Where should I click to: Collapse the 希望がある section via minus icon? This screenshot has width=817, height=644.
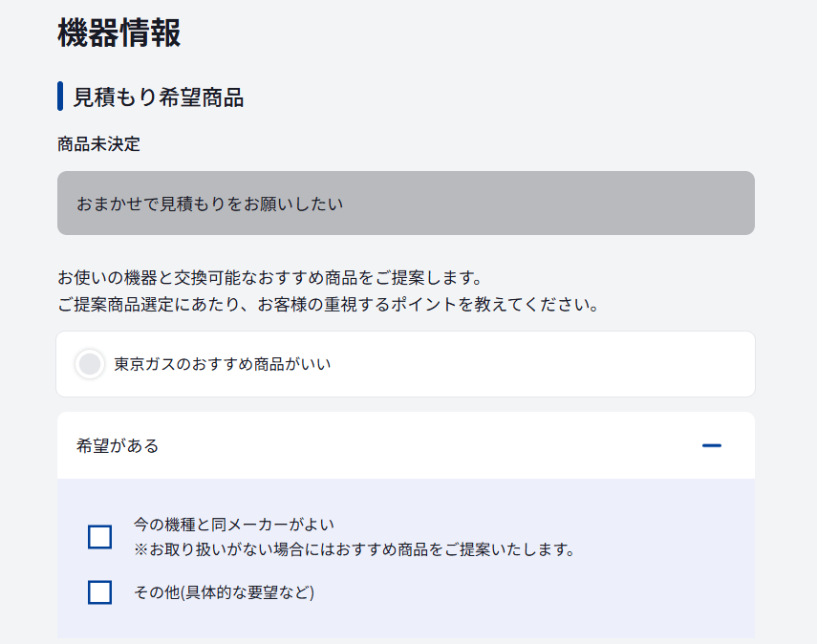[711, 445]
